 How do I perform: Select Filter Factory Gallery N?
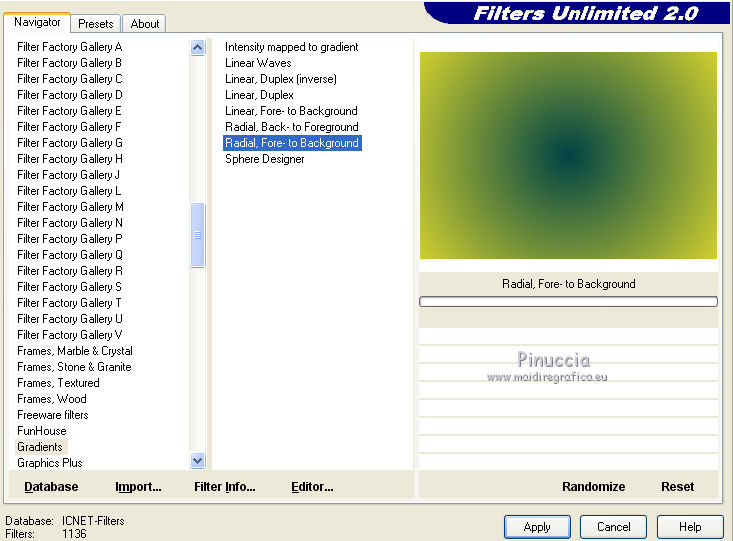pyautogui.click(x=70, y=223)
